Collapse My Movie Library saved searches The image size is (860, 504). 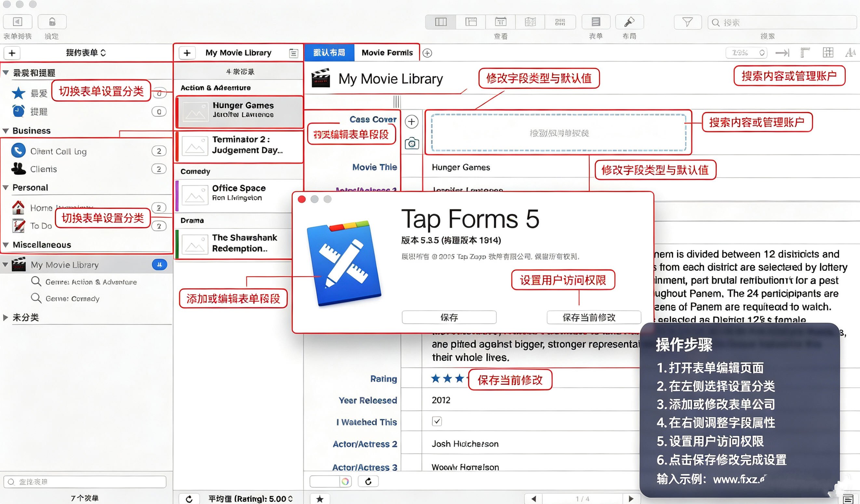coord(6,264)
